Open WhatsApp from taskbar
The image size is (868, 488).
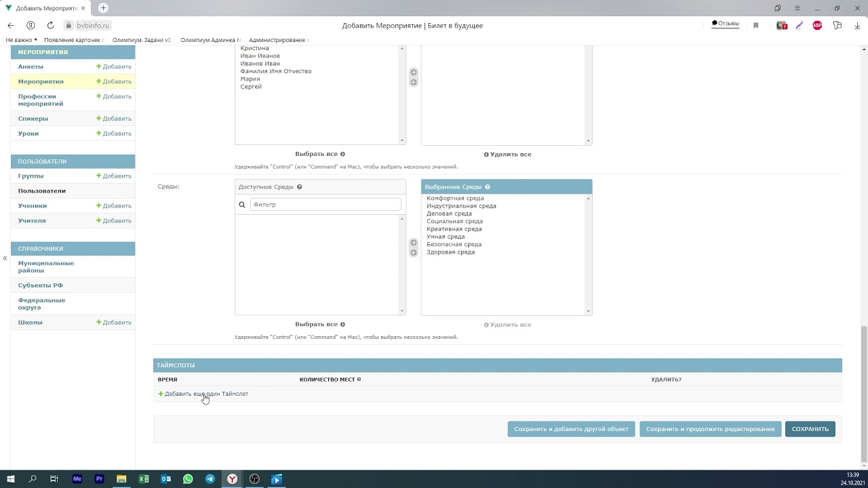(x=188, y=479)
